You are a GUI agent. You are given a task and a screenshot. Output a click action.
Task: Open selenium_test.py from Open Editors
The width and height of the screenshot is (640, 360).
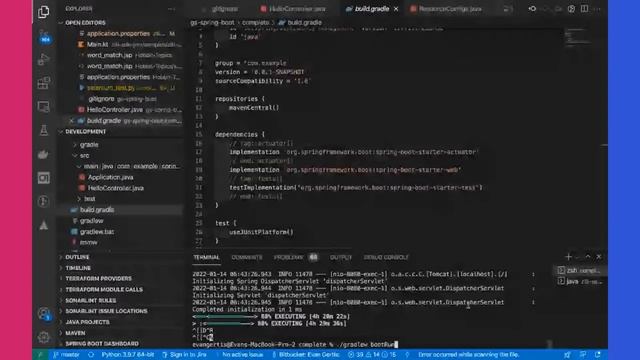[x=111, y=88]
